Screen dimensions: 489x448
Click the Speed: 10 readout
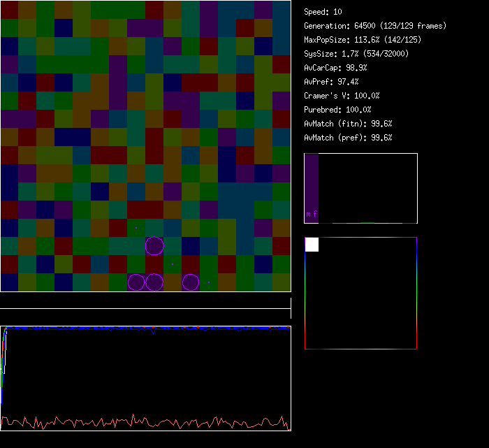[323, 12]
